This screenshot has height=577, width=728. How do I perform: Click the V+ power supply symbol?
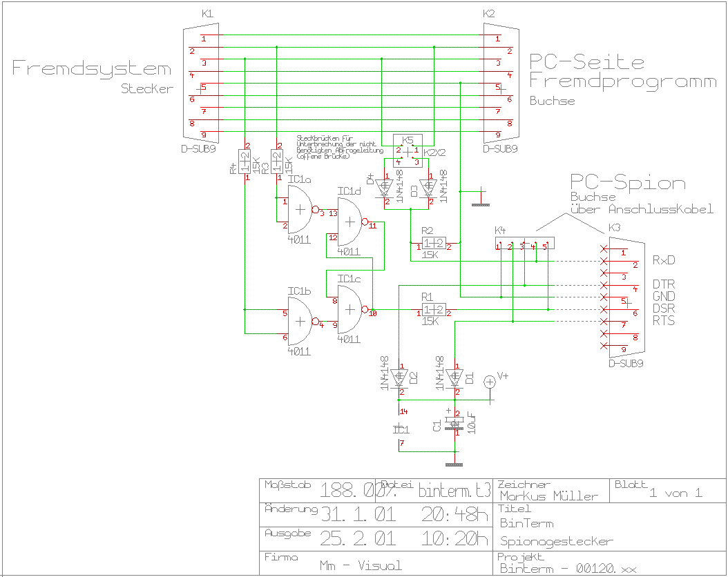(490, 381)
